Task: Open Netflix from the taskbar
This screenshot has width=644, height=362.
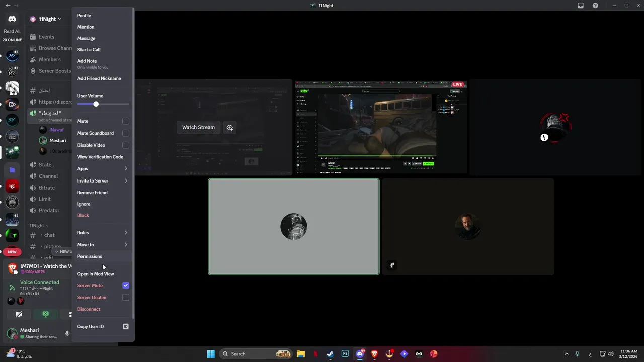Action: click(x=315, y=354)
